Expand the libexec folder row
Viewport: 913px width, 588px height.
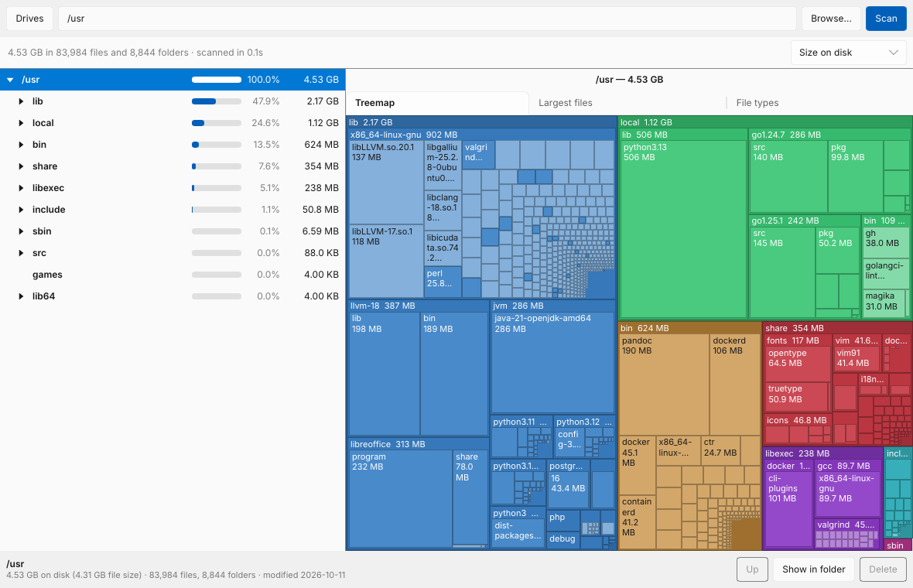click(x=21, y=188)
